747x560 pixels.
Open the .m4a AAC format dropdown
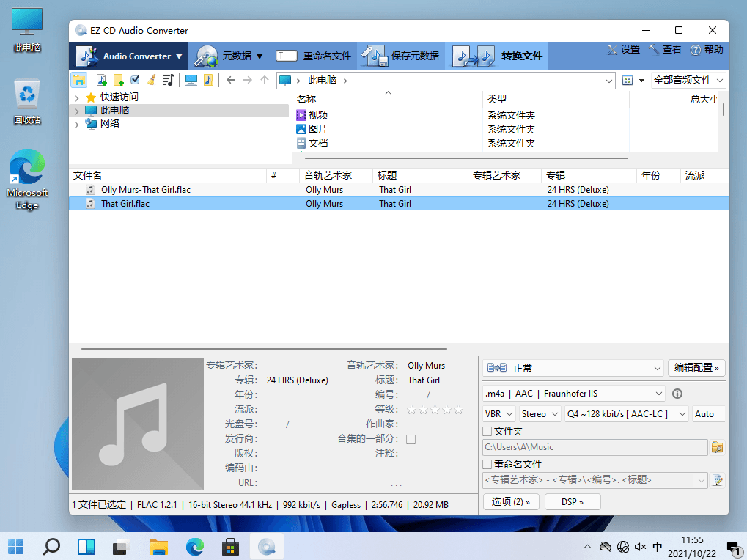[573, 394]
